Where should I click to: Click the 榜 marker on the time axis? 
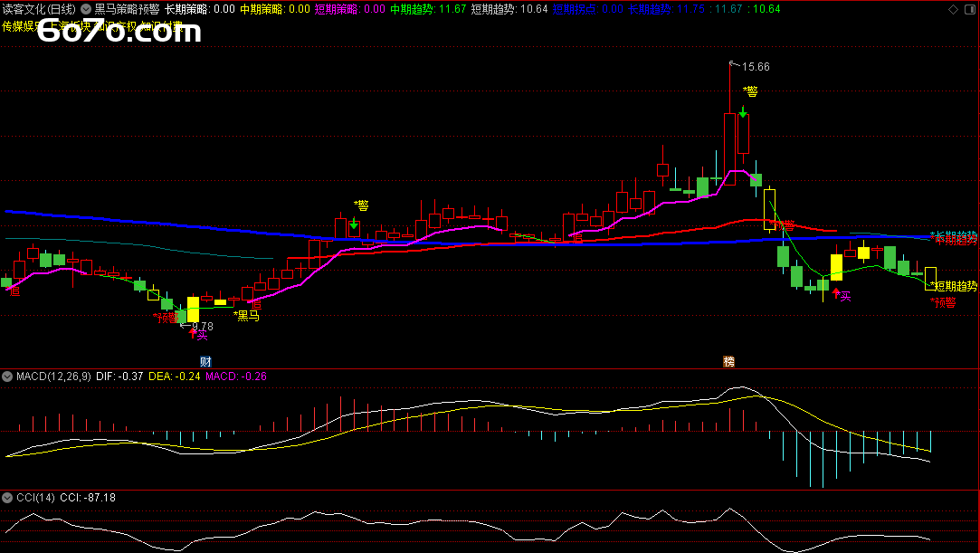(728, 361)
